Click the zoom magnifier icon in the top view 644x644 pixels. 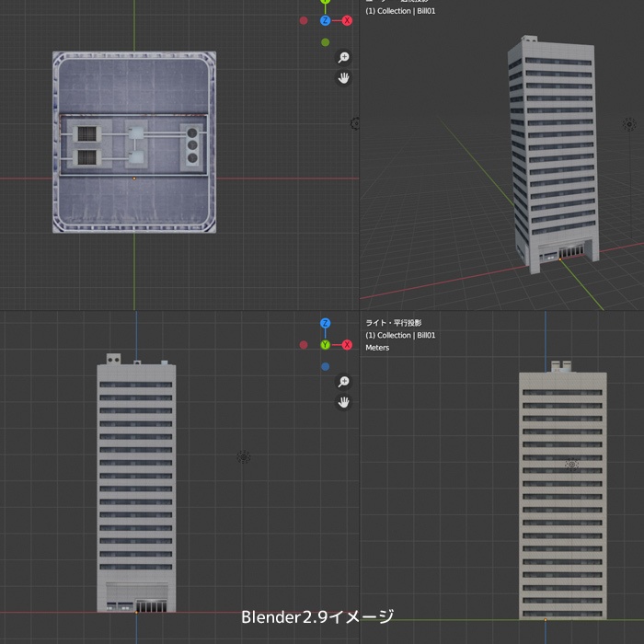click(x=343, y=57)
